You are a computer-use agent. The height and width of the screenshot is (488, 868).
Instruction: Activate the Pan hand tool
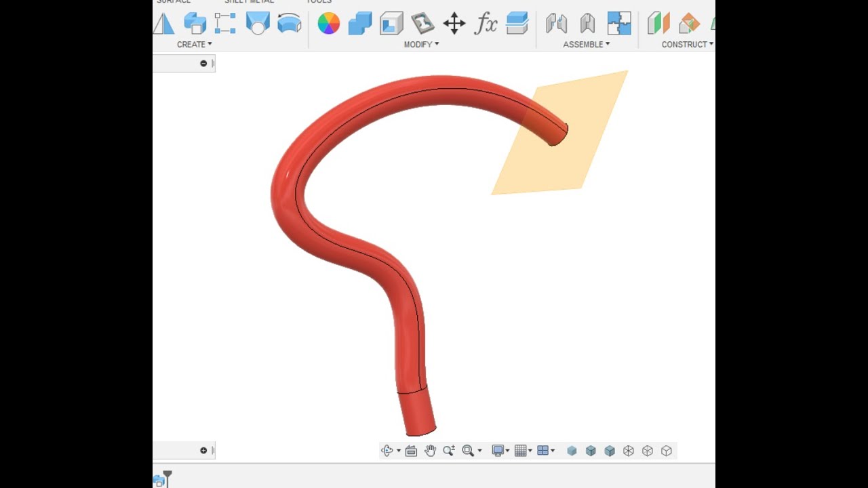(x=430, y=451)
